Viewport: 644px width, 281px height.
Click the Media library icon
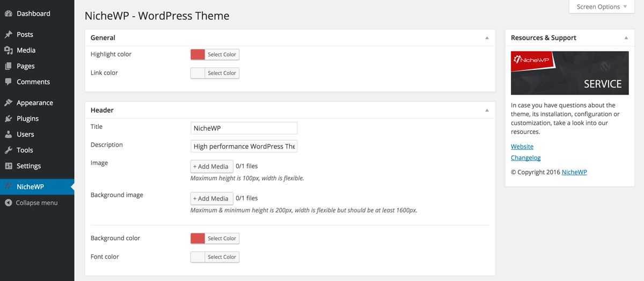8,50
